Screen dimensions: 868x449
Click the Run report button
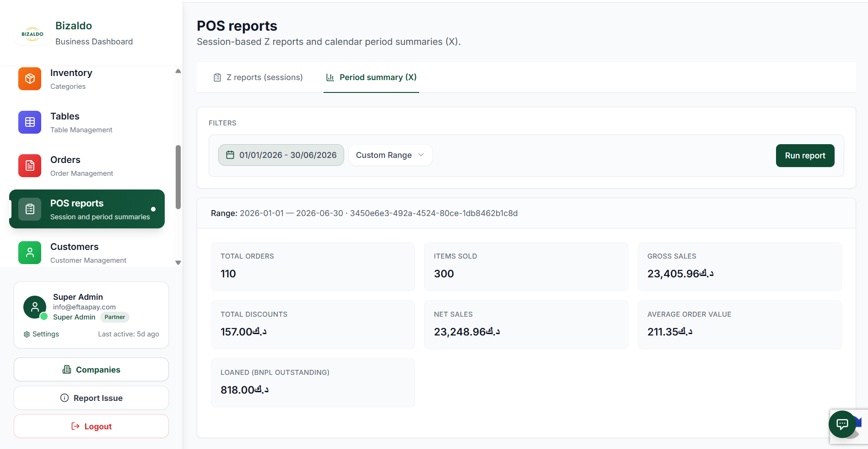[805, 156]
